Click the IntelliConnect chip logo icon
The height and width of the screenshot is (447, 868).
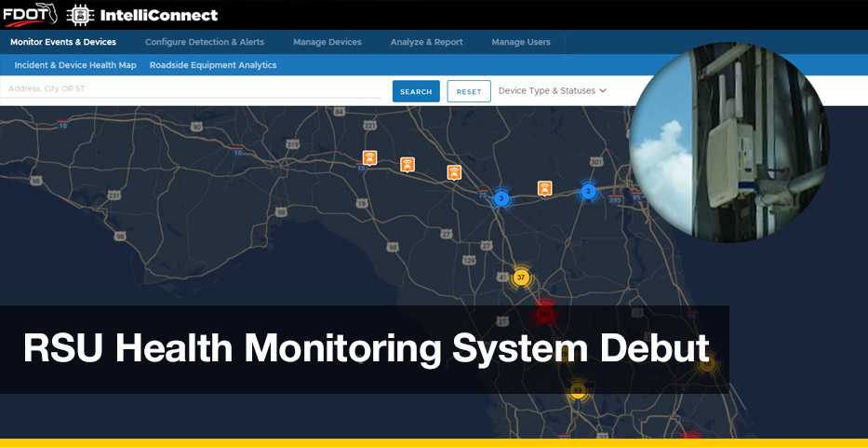click(80, 15)
